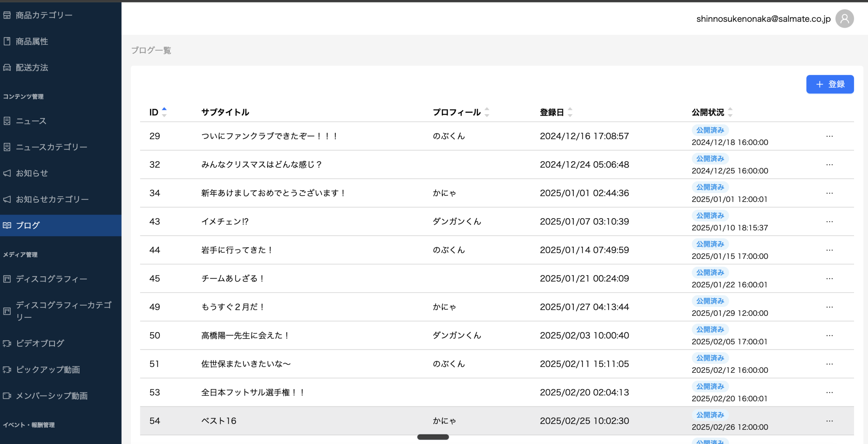Click the ブログ sidebar icon

tap(7, 225)
